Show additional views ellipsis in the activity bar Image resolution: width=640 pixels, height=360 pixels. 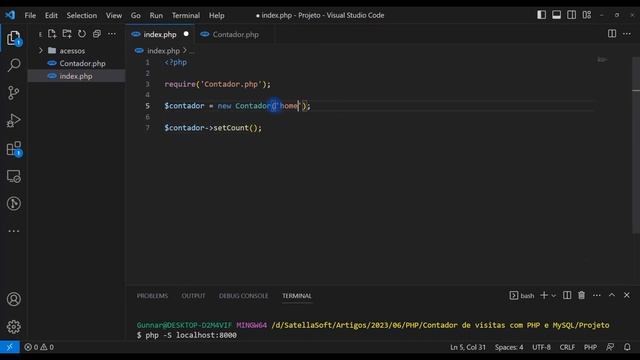[13, 231]
